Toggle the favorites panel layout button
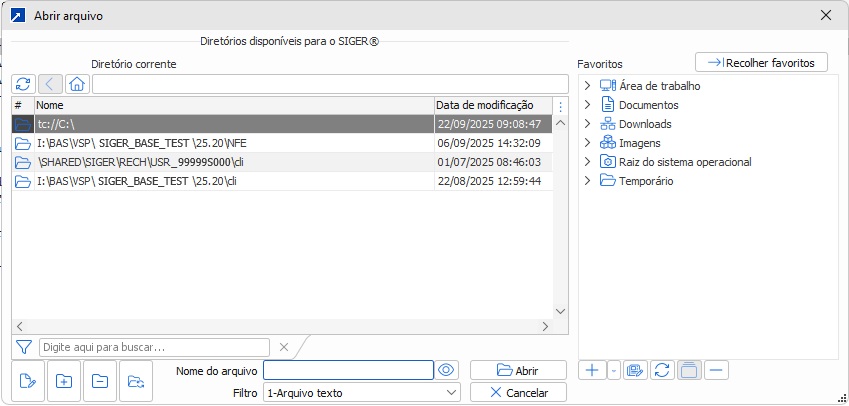The height and width of the screenshot is (406, 849). click(x=689, y=370)
